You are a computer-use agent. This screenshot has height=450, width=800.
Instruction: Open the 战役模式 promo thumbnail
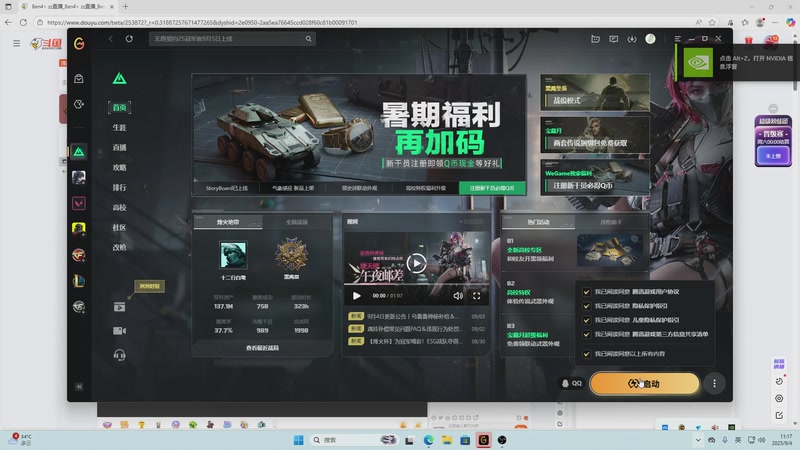coord(595,92)
